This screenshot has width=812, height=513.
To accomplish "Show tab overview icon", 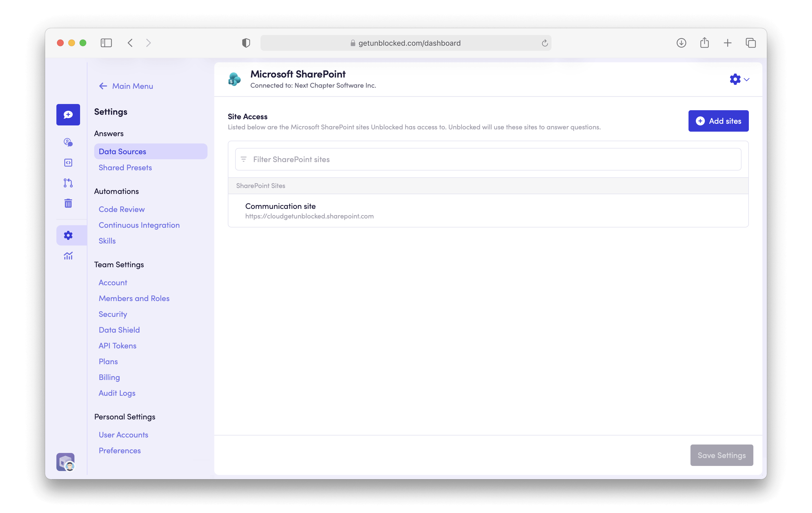I will pos(751,43).
